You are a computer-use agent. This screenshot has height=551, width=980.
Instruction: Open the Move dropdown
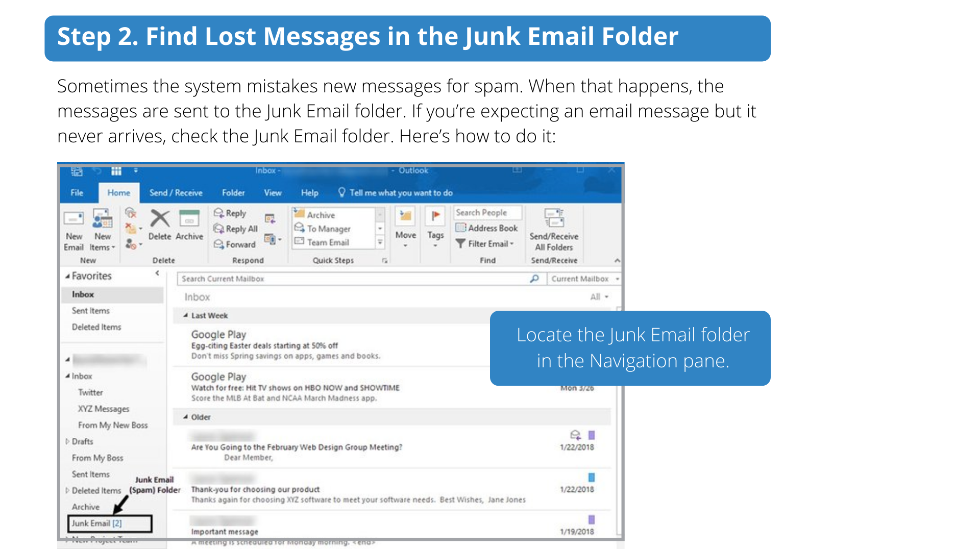click(405, 245)
